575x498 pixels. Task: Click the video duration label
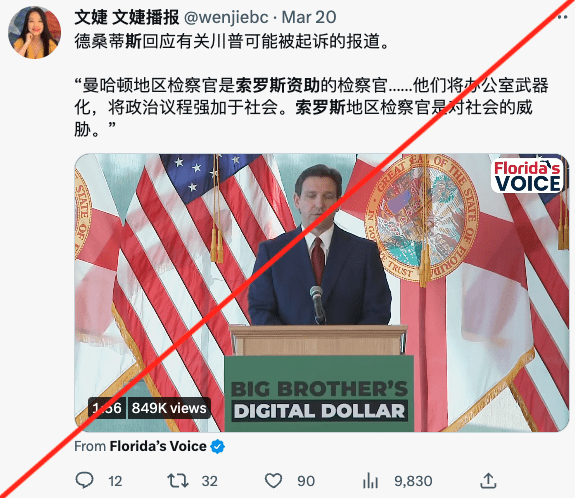(107, 408)
